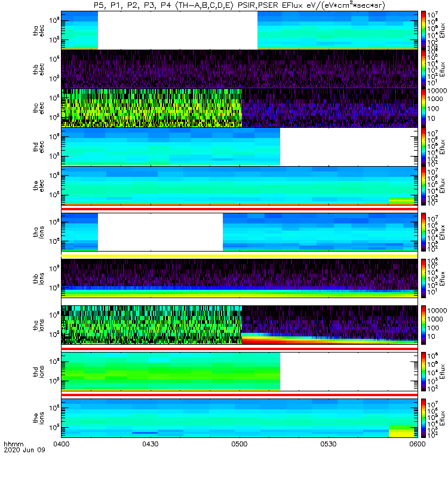The image size is (448, 478).
Task: Click the red band in thc ions spectrogram
Action: 329,342
